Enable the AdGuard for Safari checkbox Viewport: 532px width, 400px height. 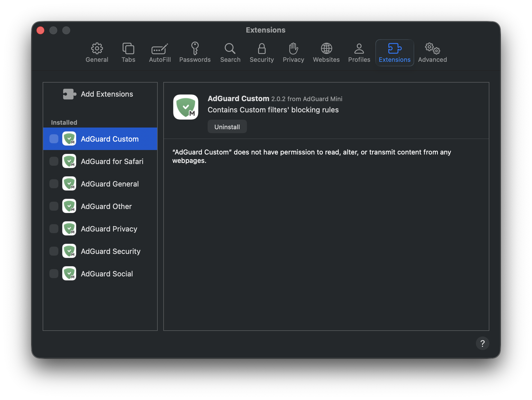tap(54, 161)
